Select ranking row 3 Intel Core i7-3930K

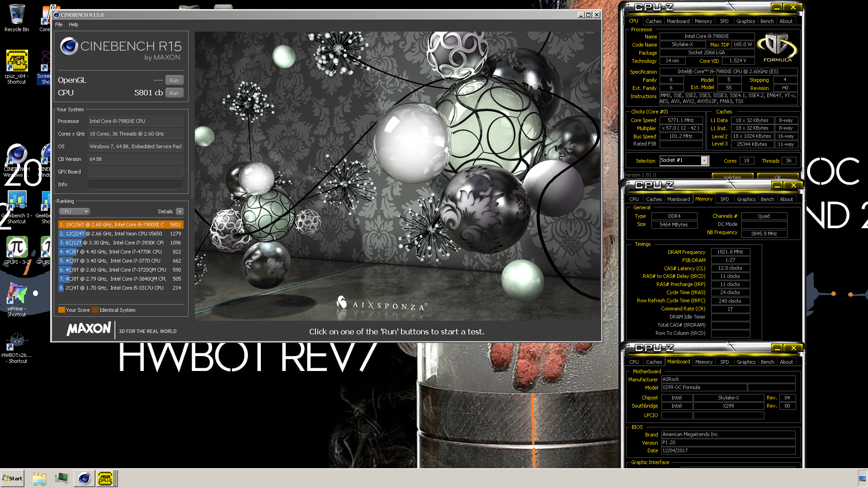tap(121, 243)
